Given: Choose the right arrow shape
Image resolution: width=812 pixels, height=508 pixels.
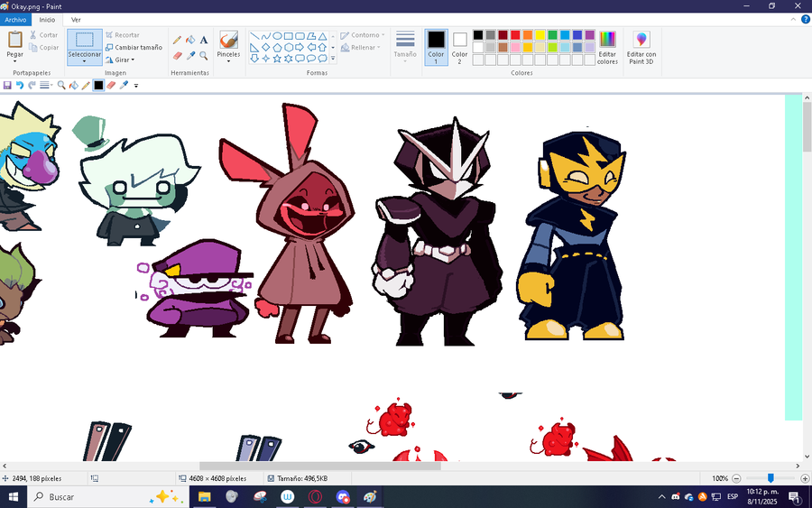Looking at the screenshot, I should [x=300, y=47].
